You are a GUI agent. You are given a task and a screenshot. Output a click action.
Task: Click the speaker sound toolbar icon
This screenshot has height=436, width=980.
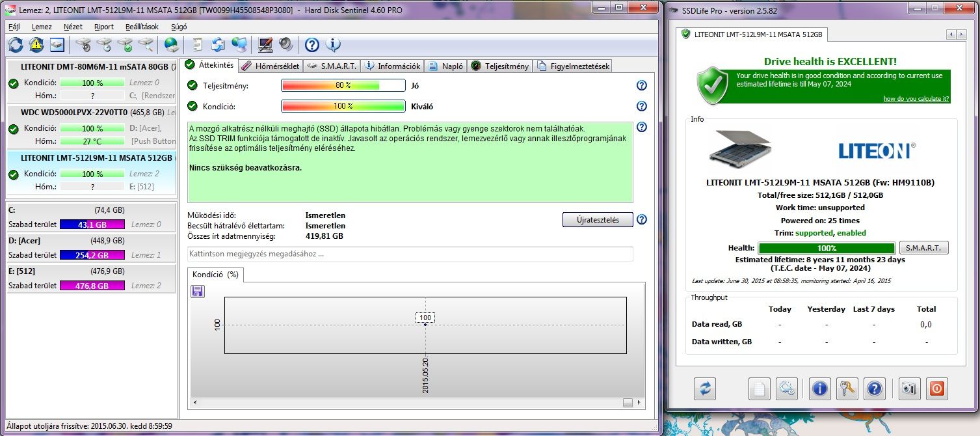pyautogui.click(x=286, y=45)
